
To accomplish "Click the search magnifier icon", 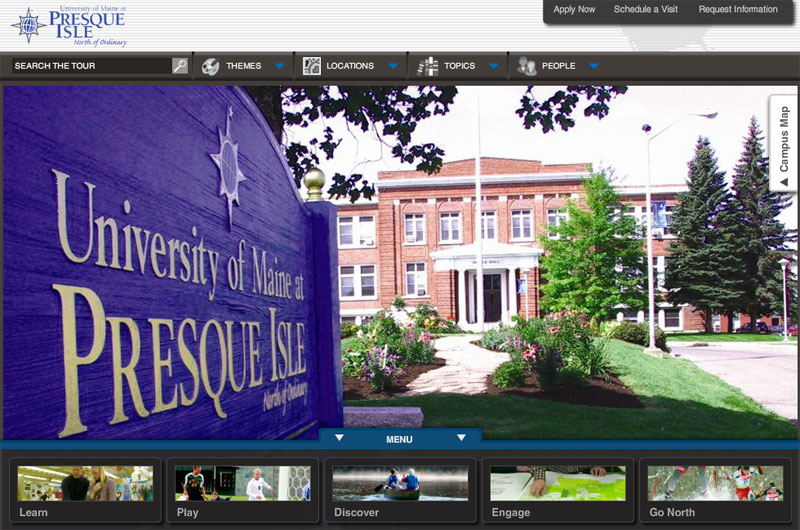I will [180, 66].
